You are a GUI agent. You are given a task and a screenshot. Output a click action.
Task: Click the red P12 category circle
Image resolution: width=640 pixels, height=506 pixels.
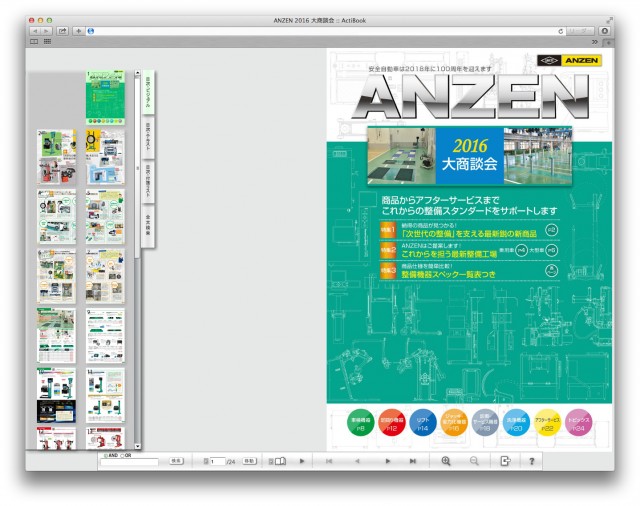[x=392, y=422]
